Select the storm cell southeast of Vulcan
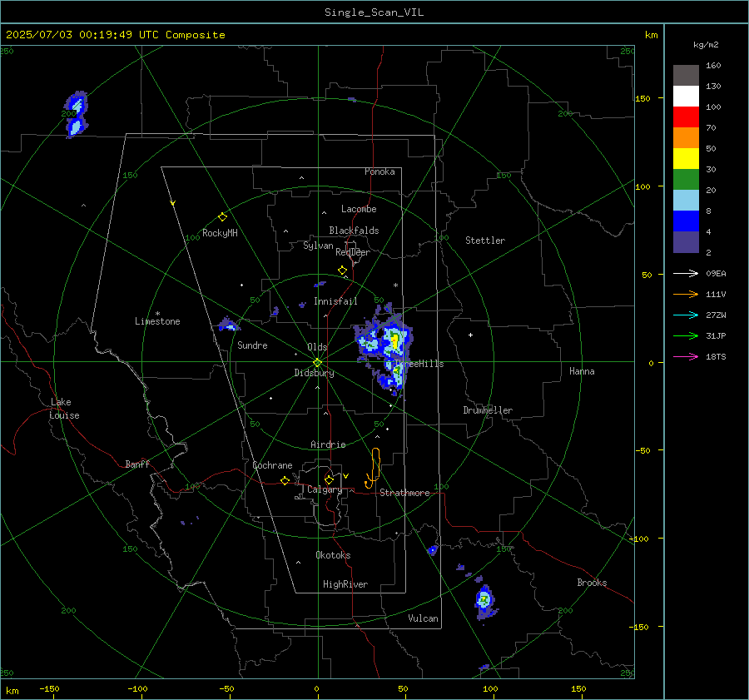749x700 pixels. click(484, 600)
